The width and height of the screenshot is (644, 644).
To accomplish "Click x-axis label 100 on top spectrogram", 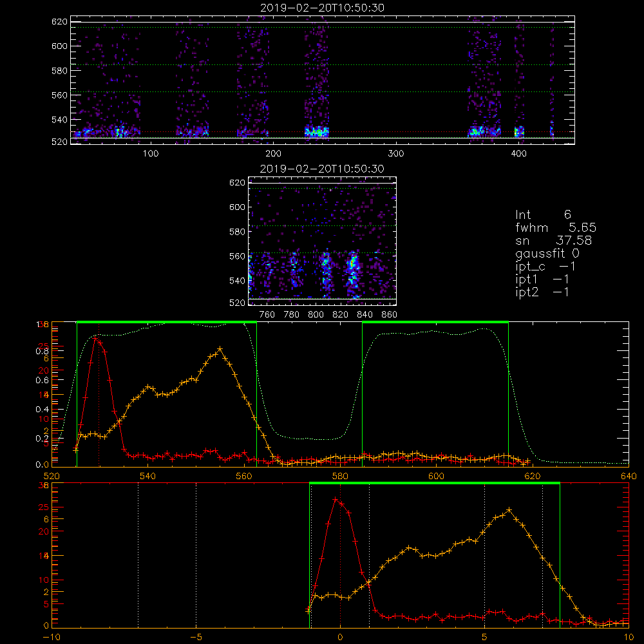I will click(151, 154).
